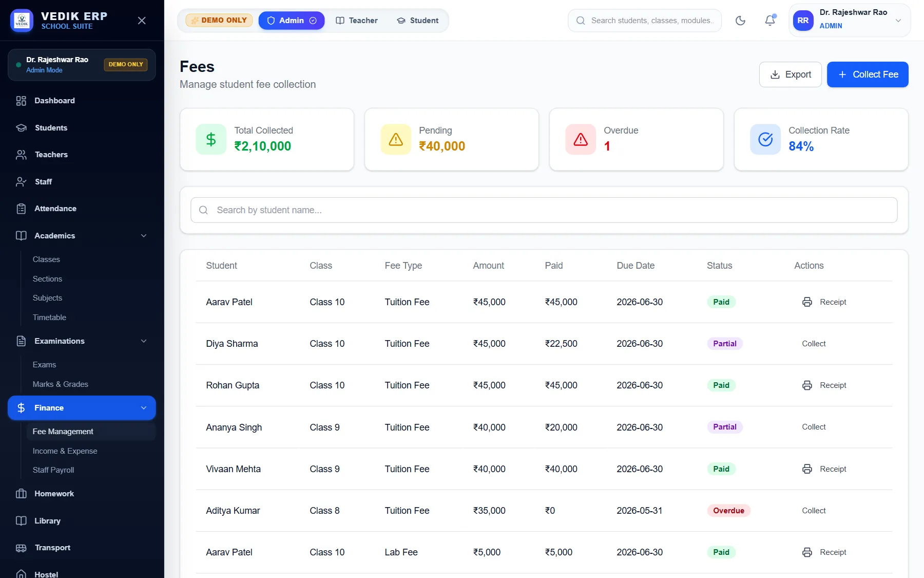
Task: Close the sidebar with X icon
Action: click(x=142, y=21)
